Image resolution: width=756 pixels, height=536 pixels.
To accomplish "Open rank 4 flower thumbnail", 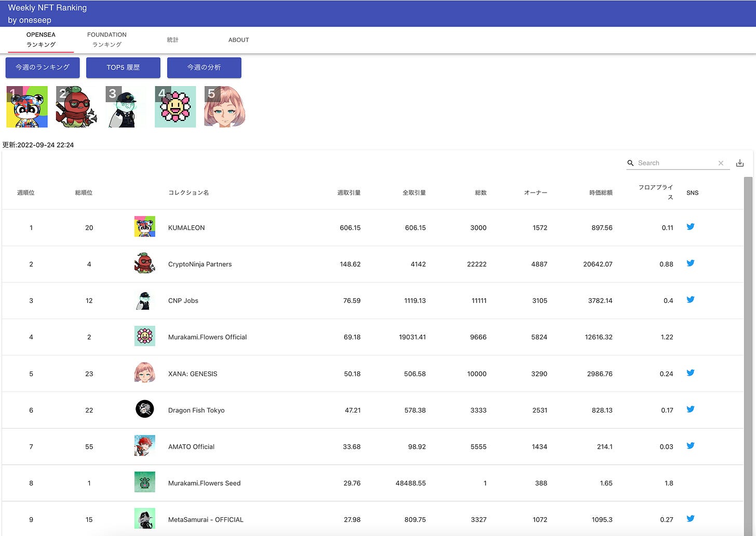I will click(x=176, y=107).
